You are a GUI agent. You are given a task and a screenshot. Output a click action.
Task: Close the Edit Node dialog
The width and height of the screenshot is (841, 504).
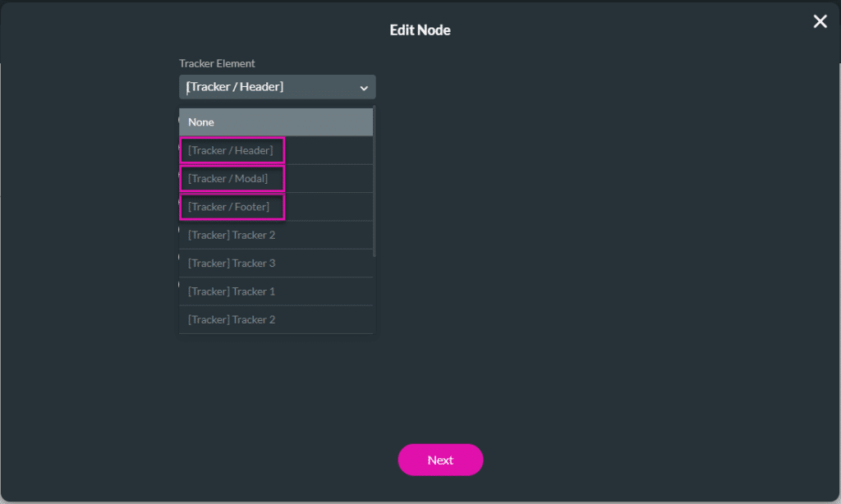click(820, 22)
